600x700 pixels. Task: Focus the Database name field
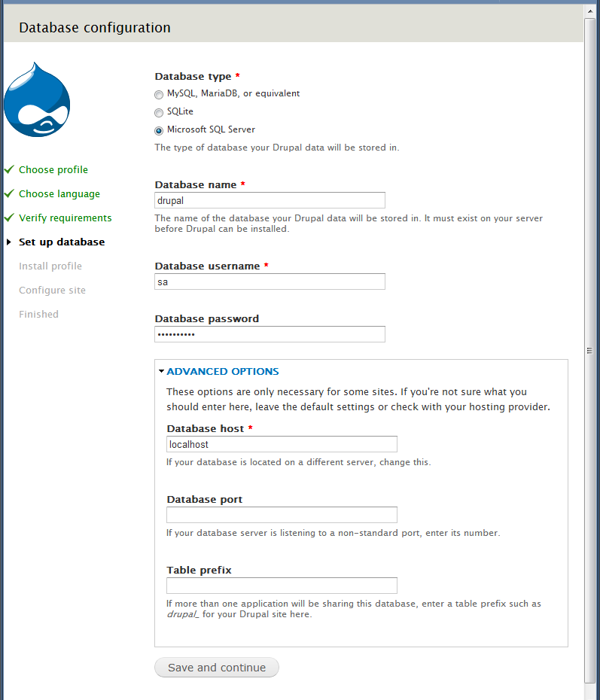(270, 200)
